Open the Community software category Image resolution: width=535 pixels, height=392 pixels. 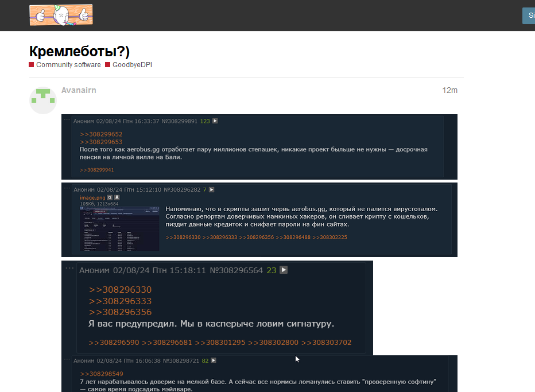[65, 65]
